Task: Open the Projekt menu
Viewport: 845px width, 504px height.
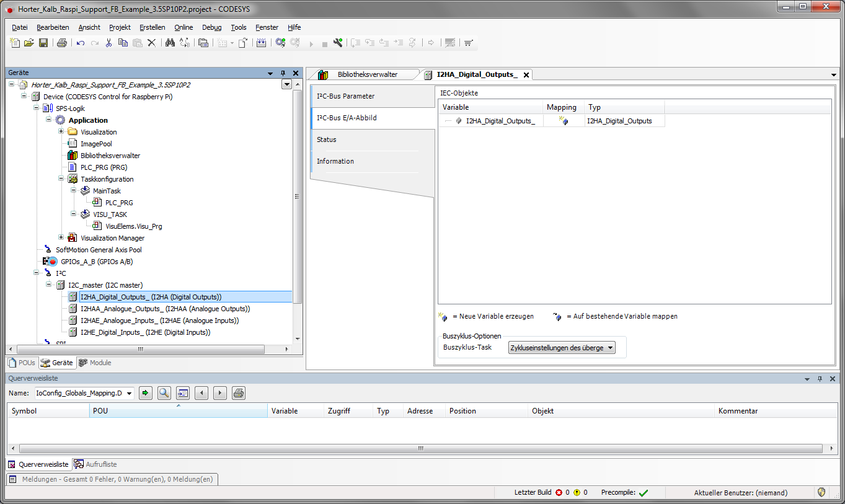Action: click(120, 27)
